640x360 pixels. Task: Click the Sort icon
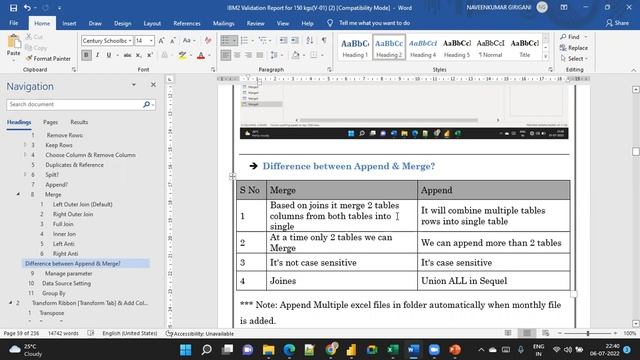click(x=310, y=40)
